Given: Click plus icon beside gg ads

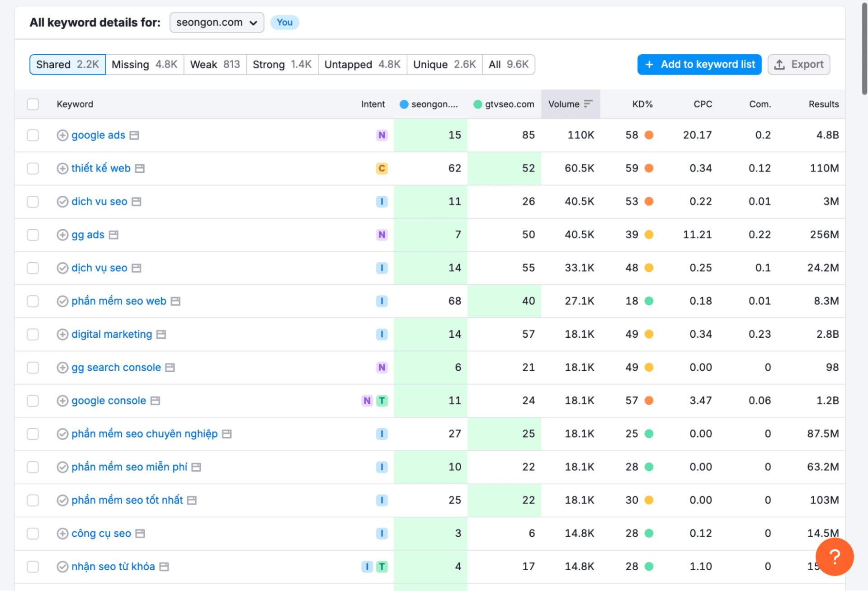Looking at the screenshot, I should tap(62, 235).
